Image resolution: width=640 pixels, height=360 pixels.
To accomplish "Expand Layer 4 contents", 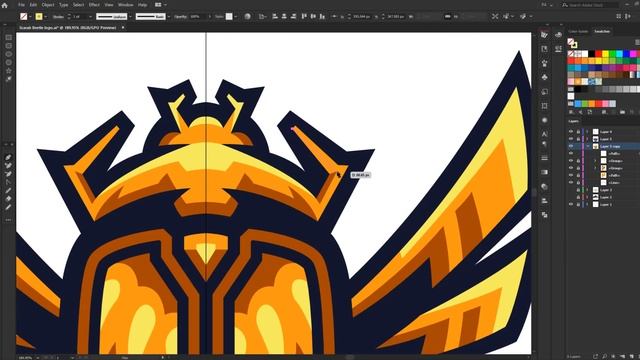I will pyautogui.click(x=588, y=131).
